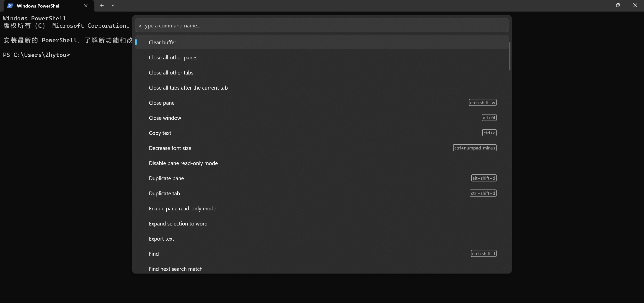Run the Export text command
Screen dimensions: 644x303
point(322,239)
